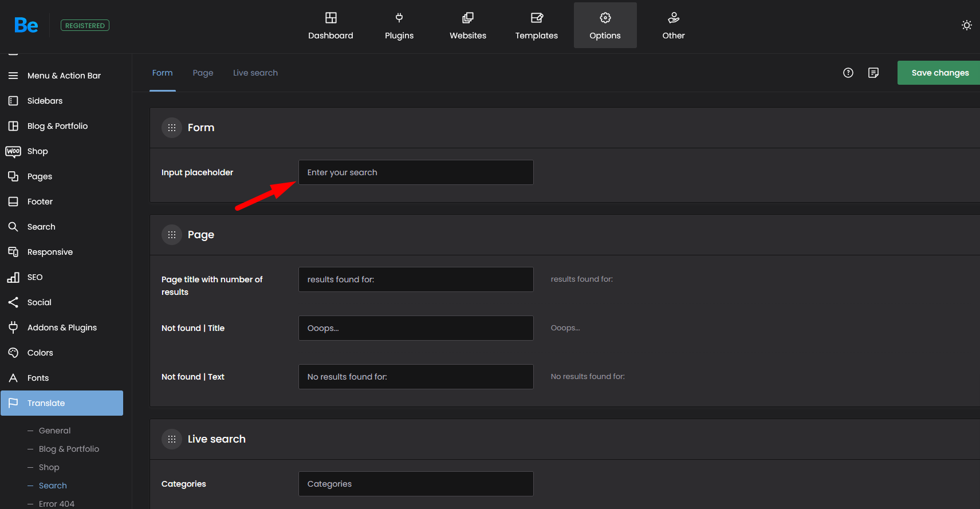Switch to the Live search tab
The width and height of the screenshot is (980, 509).
tap(255, 73)
